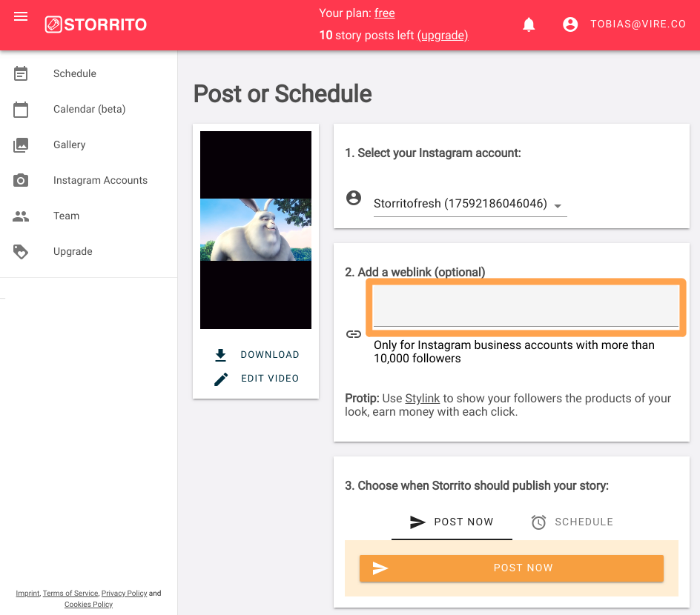Click the Schedule sidebar icon

21,73
